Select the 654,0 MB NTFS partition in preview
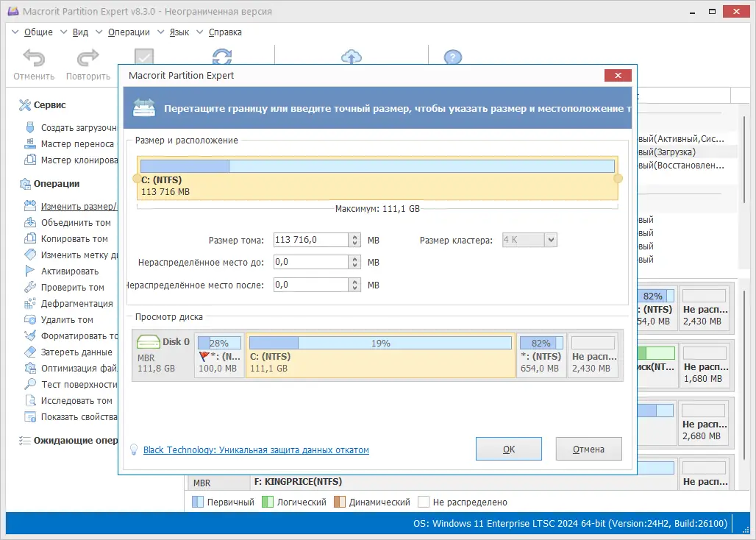Image resolution: width=756 pixels, height=540 pixels. (x=541, y=355)
